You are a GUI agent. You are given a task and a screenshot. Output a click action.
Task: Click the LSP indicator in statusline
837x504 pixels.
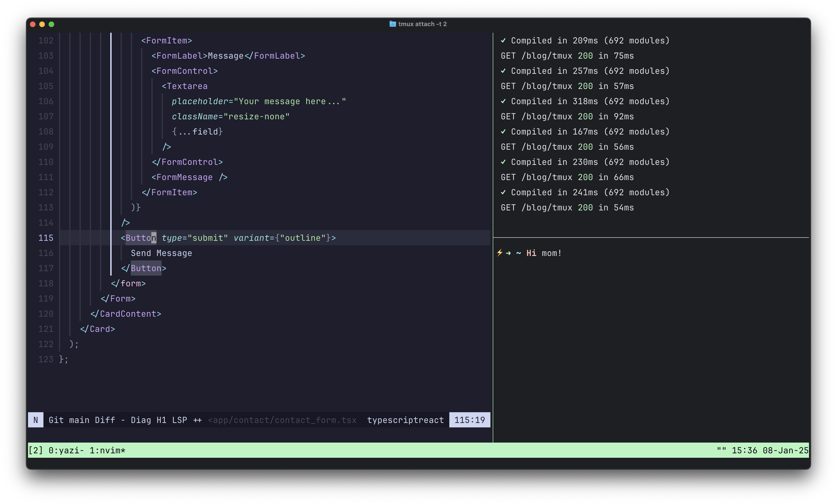pos(180,420)
